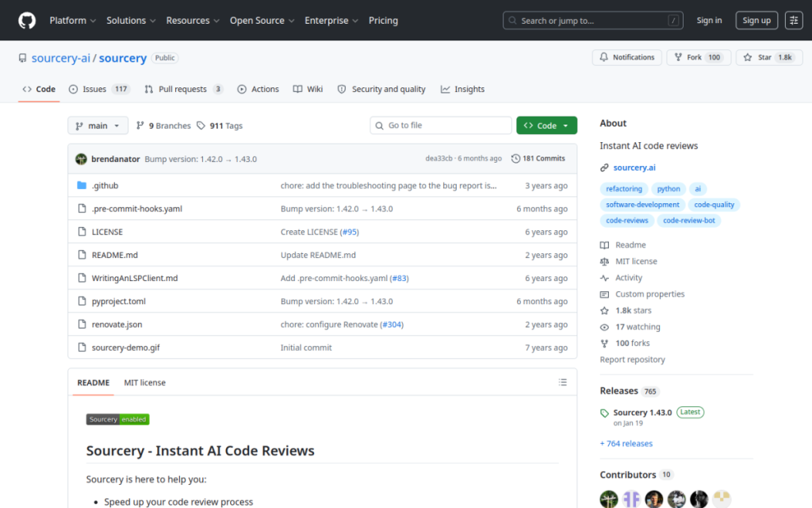Viewport: 812px width, 508px height.
Task: View the 9 Branches link
Action: coord(163,125)
